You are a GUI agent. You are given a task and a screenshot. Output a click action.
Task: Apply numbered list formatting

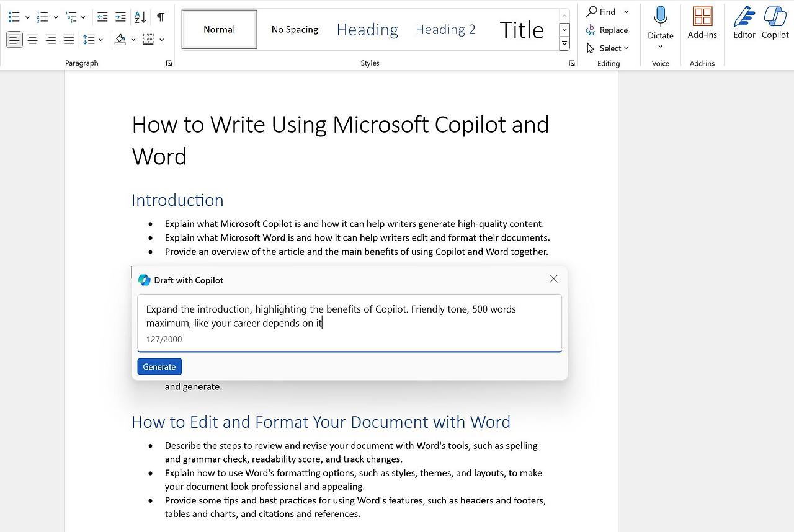[x=42, y=17]
